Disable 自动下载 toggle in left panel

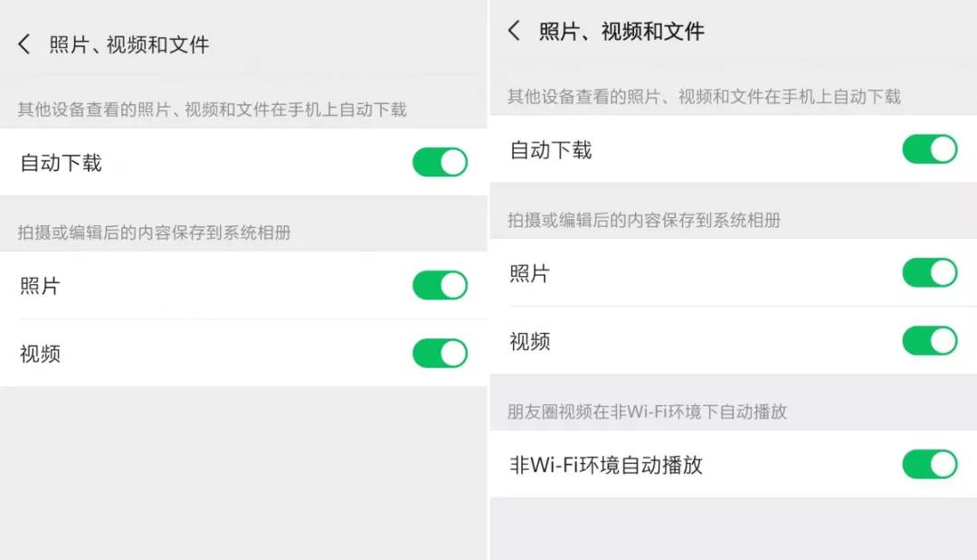(440, 163)
